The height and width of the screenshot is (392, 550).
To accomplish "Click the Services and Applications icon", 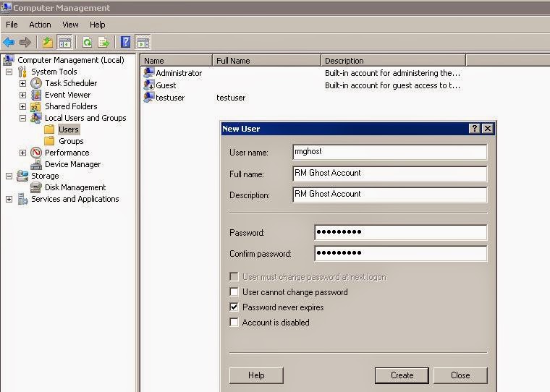I will click(x=23, y=199).
